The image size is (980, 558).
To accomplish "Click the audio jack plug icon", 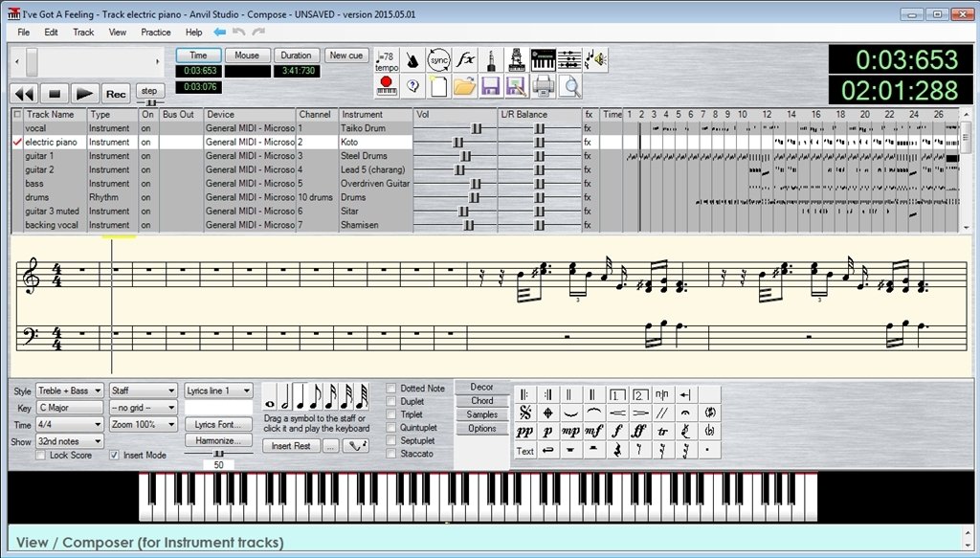I will [491, 60].
